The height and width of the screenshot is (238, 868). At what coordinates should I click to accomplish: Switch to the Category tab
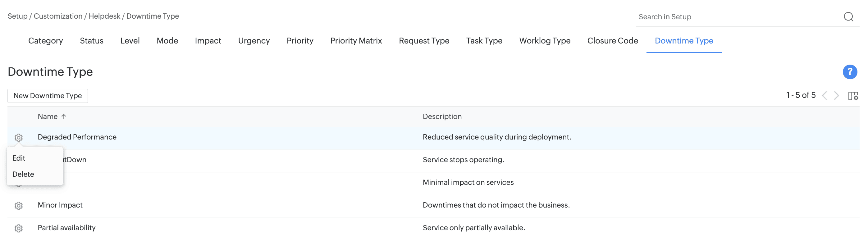(45, 41)
